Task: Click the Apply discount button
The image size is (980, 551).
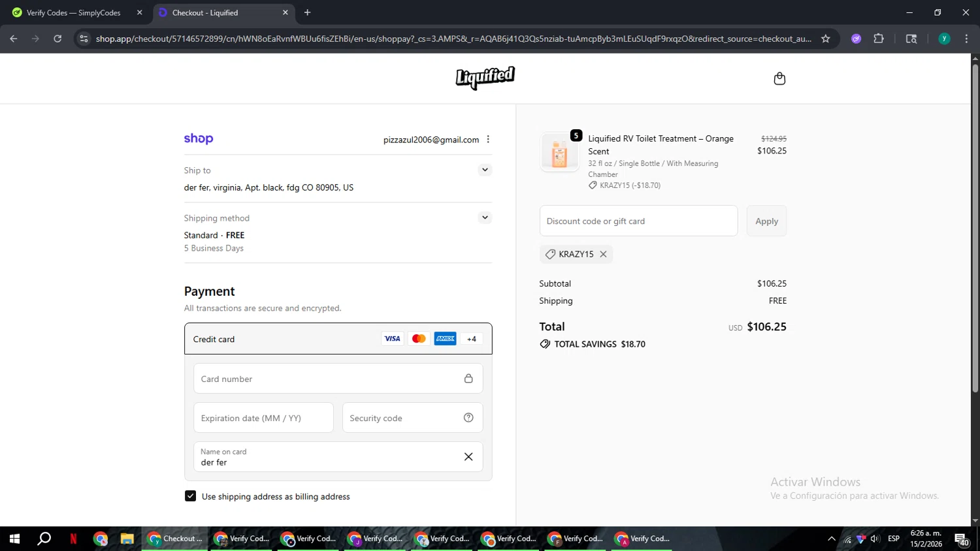Action: 766,221
